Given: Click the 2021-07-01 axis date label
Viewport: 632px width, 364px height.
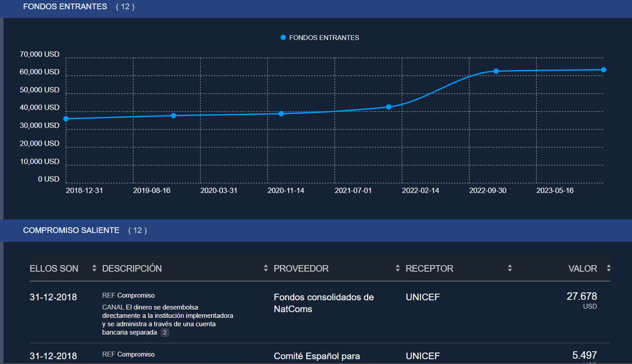Looking at the screenshot, I should pyautogui.click(x=353, y=191).
